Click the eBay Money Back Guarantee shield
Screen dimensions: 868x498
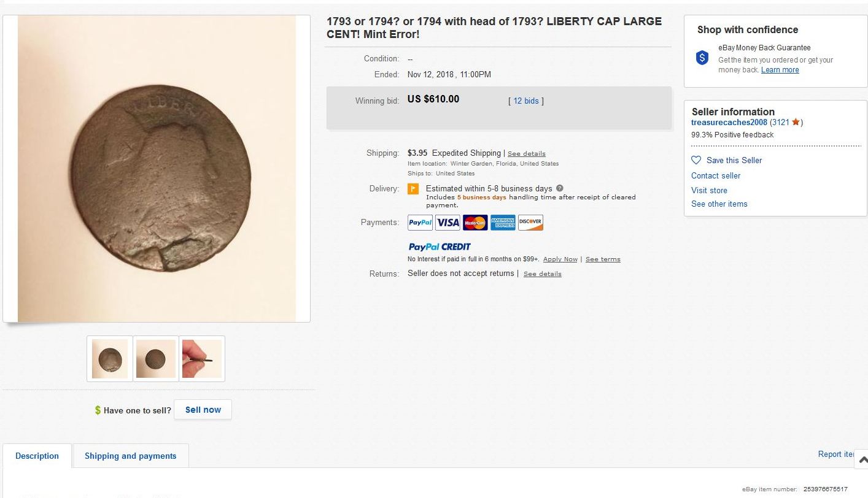pyautogui.click(x=702, y=58)
